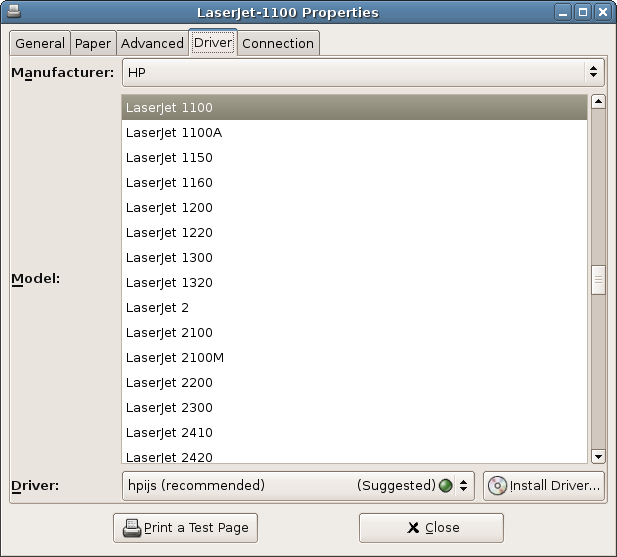Click the printer icon in the title bar

14,12
